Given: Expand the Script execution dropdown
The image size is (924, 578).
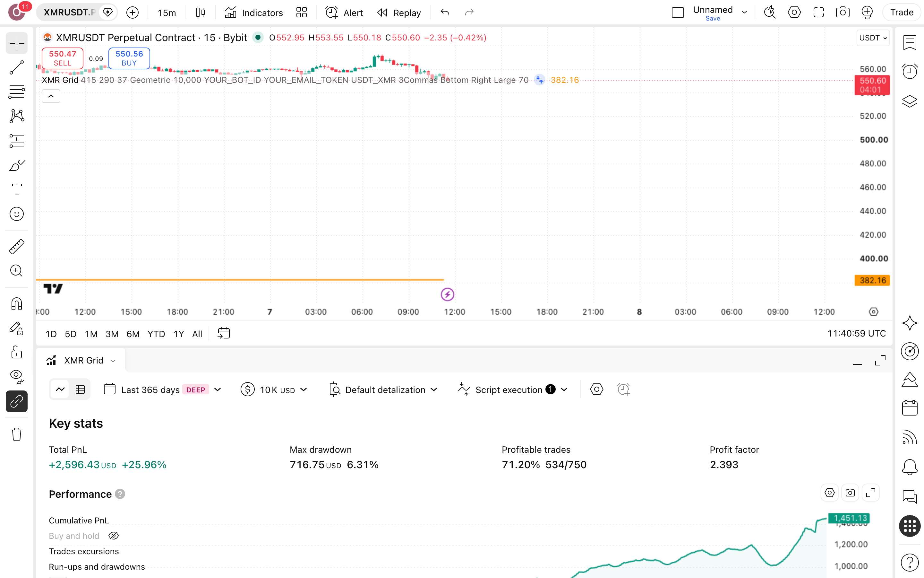Looking at the screenshot, I should point(513,390).
